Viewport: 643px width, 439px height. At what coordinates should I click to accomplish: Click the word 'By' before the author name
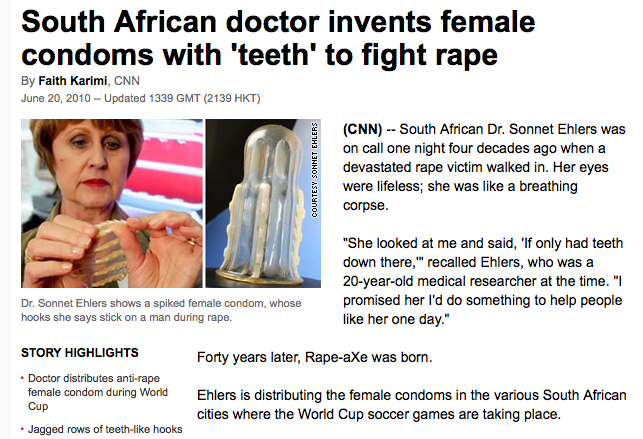coord(28,81)
